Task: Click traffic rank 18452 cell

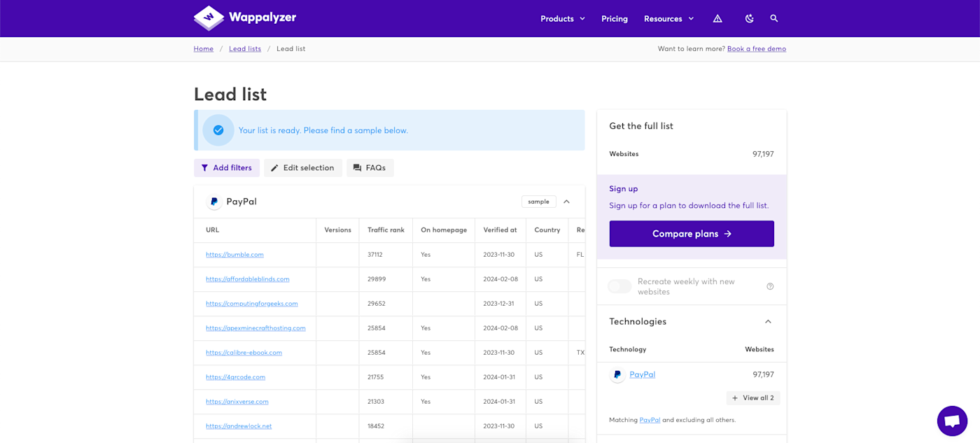Action: coord(386,426)
